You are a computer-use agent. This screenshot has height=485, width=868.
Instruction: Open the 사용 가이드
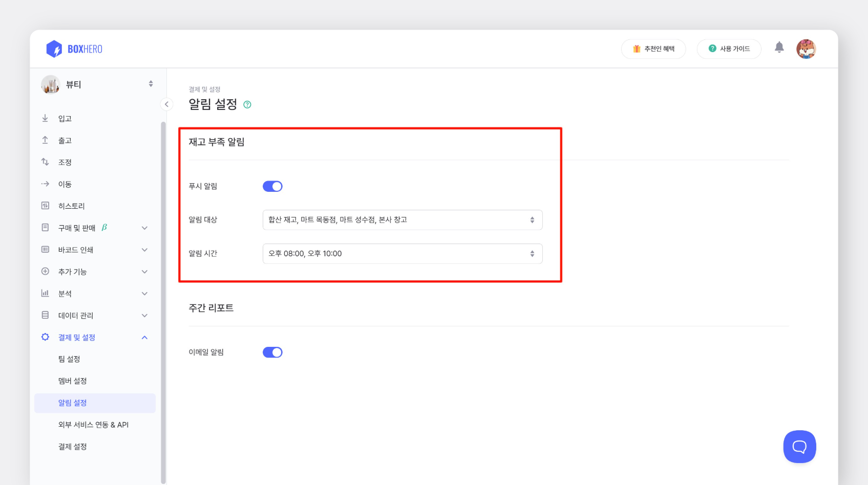click(729, 49)
